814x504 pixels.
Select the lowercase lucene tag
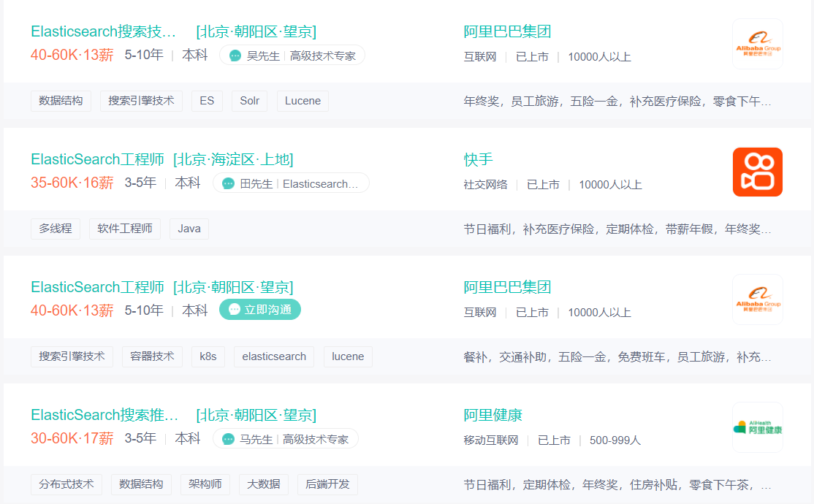click(x=348, y=356)
